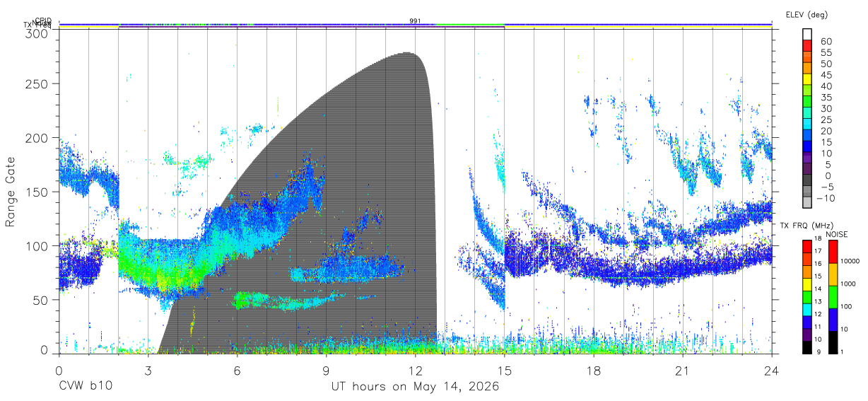Select the -10 label on the ELEV scale
This screenshot has width=868, height=401.
(826, 198)
